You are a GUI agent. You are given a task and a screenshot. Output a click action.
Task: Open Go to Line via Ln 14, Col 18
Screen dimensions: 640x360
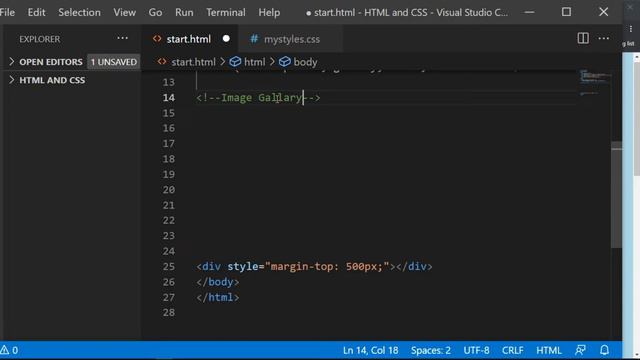pos(370,350)
